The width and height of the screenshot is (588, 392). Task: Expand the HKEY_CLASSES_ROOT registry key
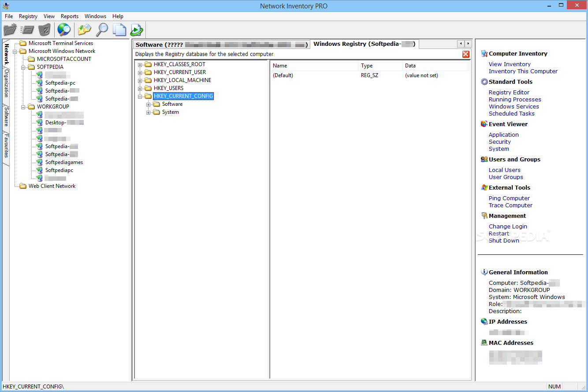coord(140,64)
